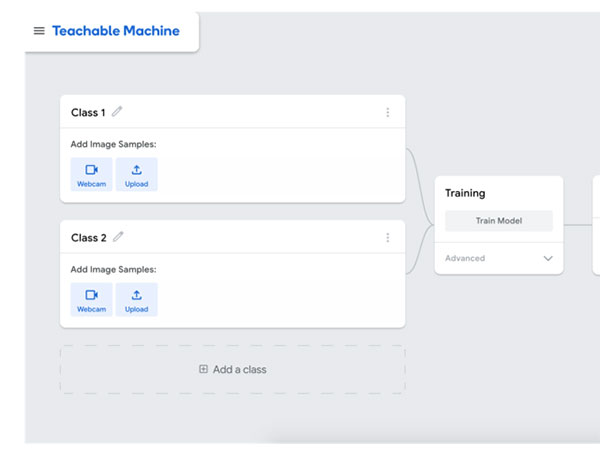600x450 pixels.
Task: Click the Class 2 name label
Action: coord(88,238)
